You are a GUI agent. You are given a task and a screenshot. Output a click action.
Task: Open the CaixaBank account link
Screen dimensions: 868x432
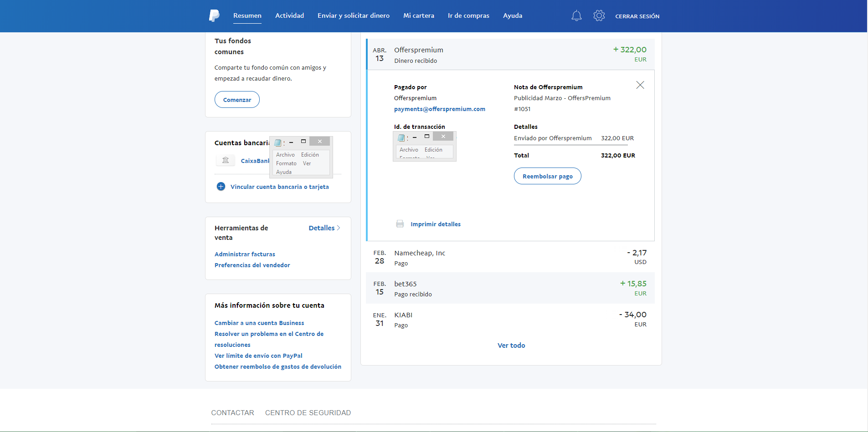click(255, 161)
